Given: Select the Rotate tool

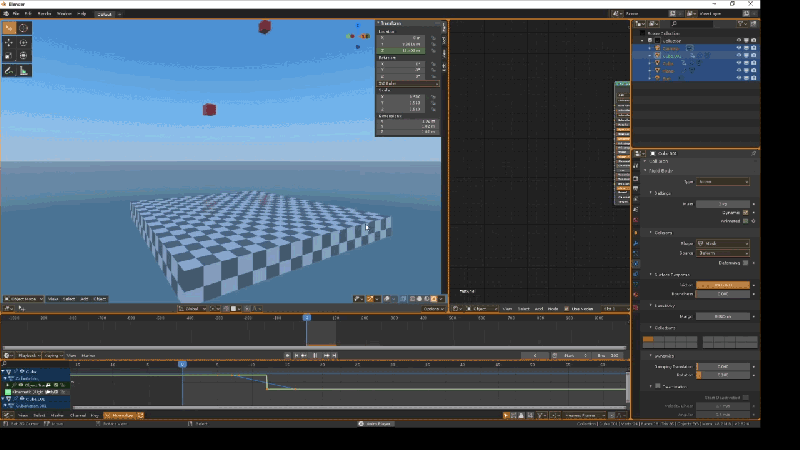Looking at the screenshot, I should coord(23,43).
